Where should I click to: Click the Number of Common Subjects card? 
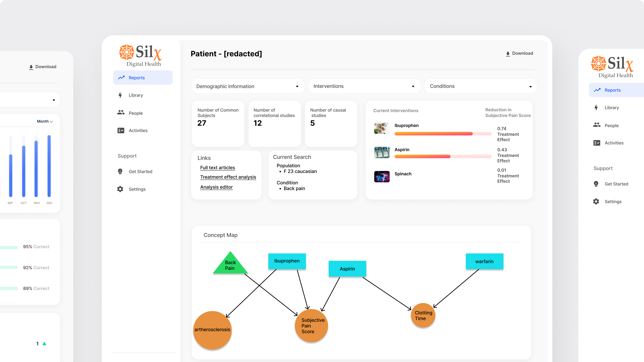(218, 123)
